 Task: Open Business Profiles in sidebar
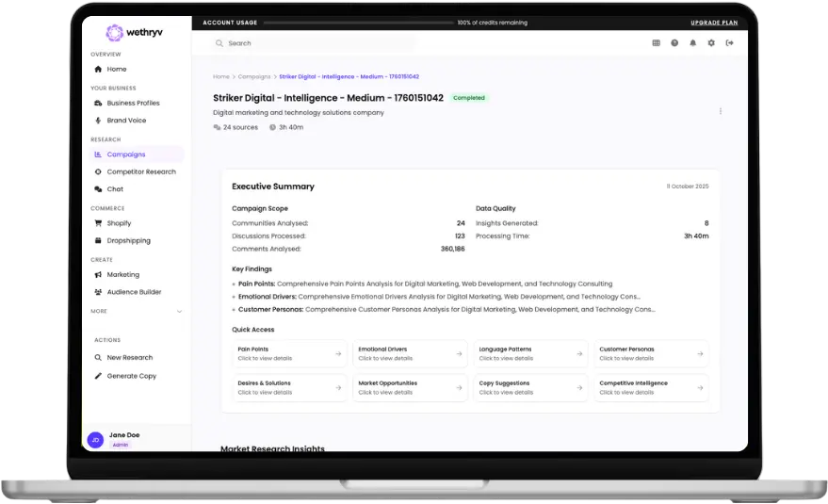click(137, 103)
